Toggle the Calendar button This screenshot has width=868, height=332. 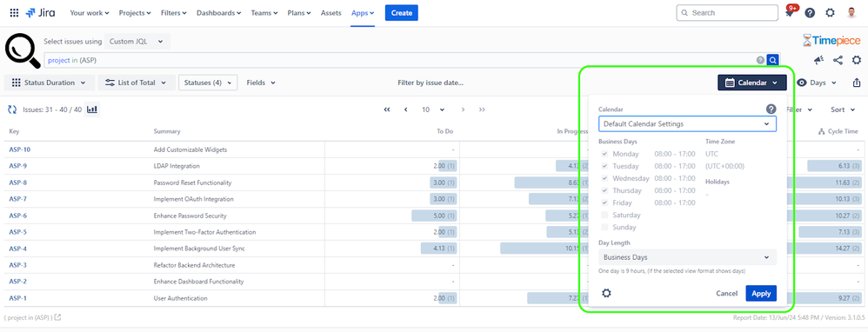pos(751,83)
